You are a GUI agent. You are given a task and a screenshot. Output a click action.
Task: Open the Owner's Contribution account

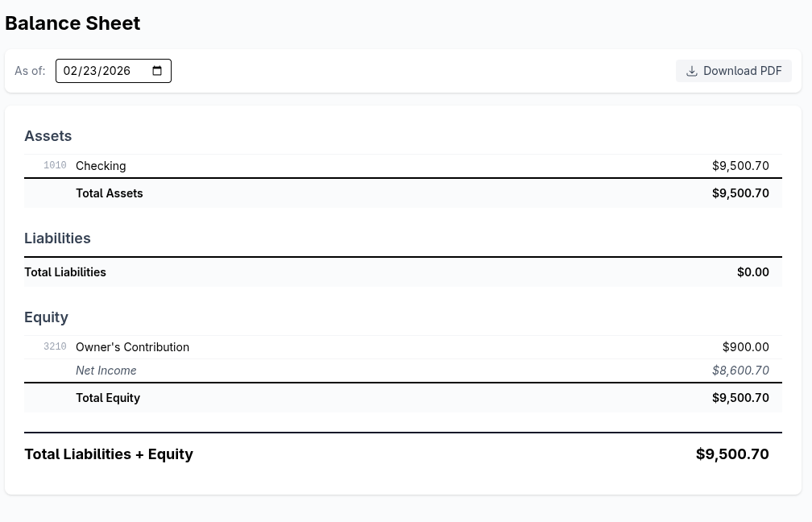pos(132,346)
